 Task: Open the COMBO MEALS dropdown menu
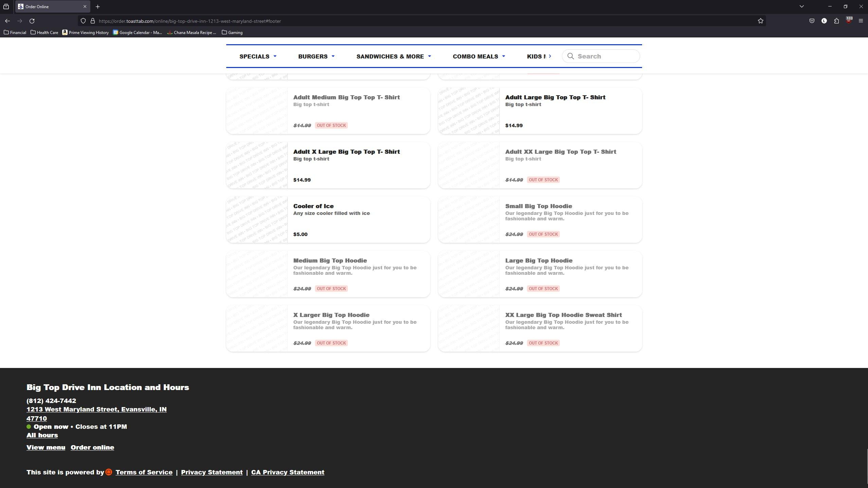[479, 56]
